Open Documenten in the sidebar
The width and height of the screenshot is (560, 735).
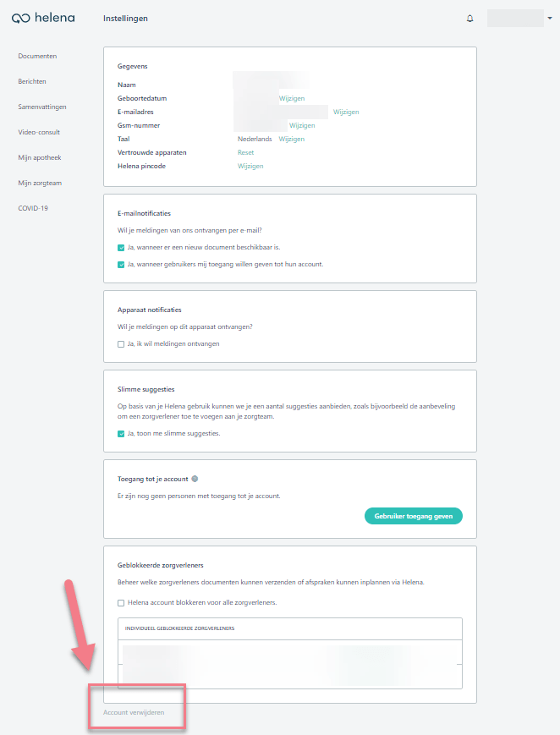(37, 56)
